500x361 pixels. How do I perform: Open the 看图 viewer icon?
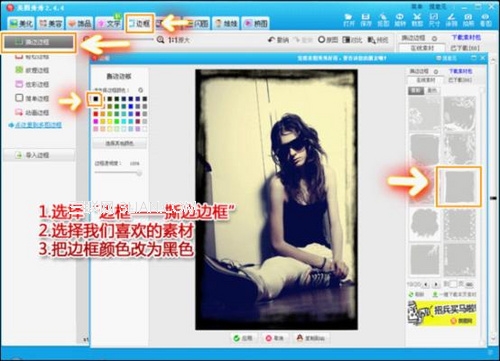tap(486, 20)
